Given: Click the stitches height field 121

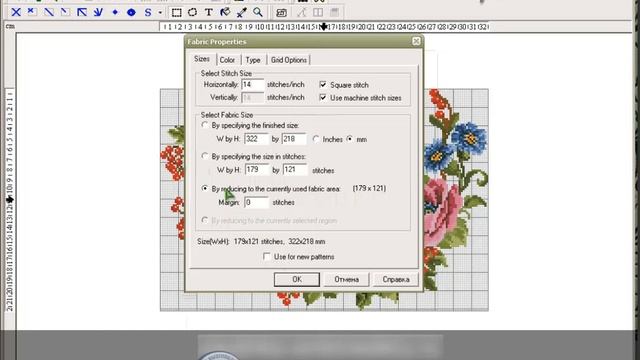Looking at the screenshot, I should [x=295, y=170].
